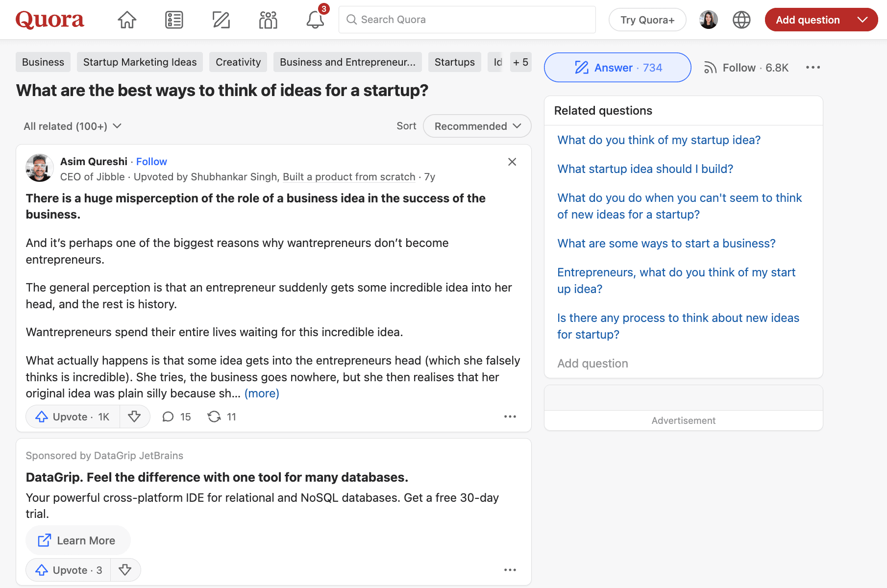This screenshot has width=887, height=588.
Task: Select the Startup Marketing Ideas topic tag
Action: coord(140,62)
